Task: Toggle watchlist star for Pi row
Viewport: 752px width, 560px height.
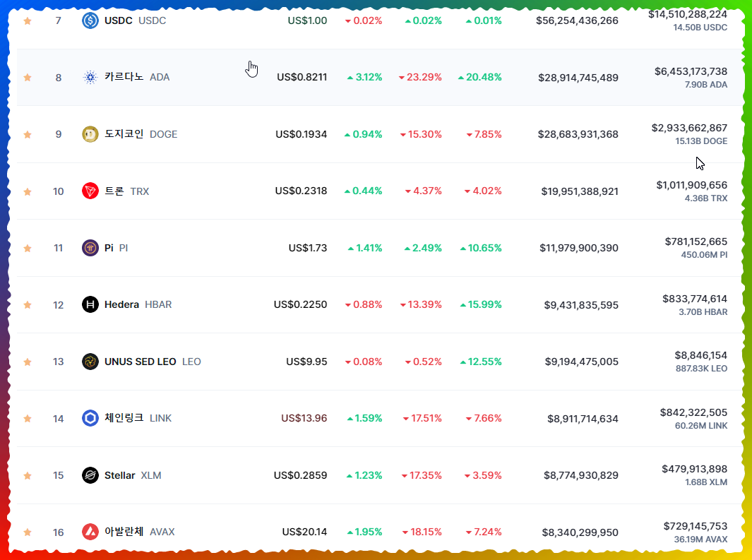Action: click(28, 248)
